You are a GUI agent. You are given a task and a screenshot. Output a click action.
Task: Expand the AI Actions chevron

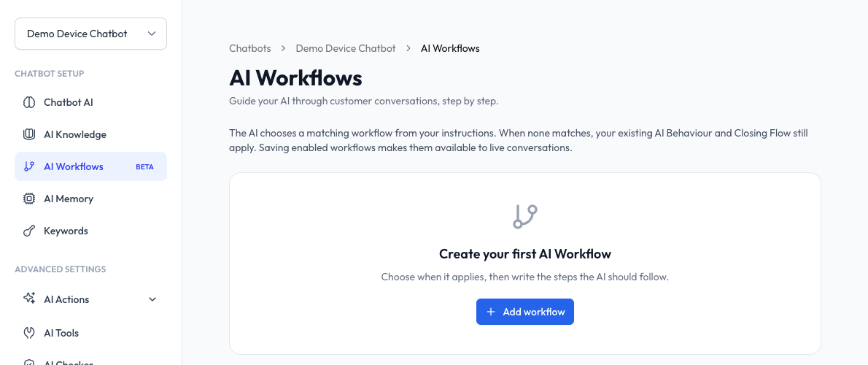tap(152, 299)
